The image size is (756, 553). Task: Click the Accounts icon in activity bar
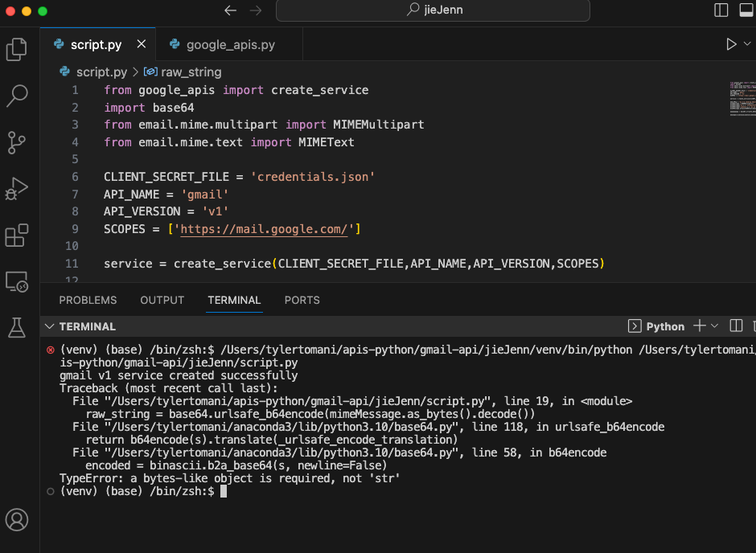(17, 518)
